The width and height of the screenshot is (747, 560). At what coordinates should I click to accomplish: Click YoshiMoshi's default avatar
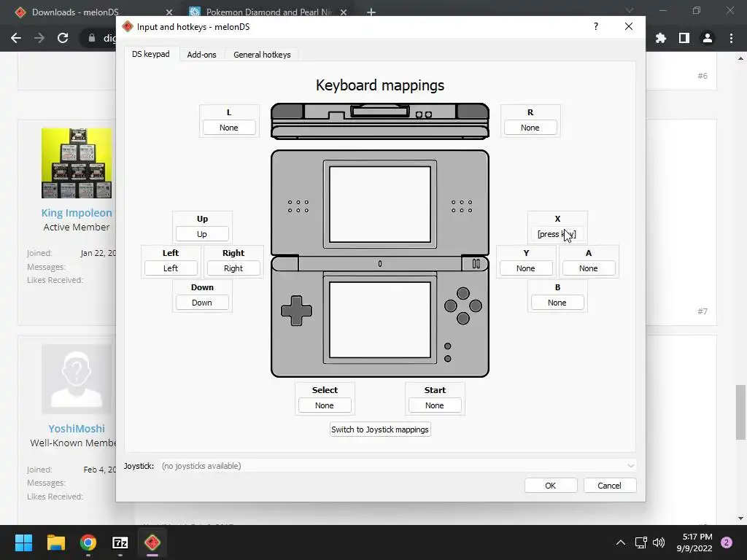77,379
